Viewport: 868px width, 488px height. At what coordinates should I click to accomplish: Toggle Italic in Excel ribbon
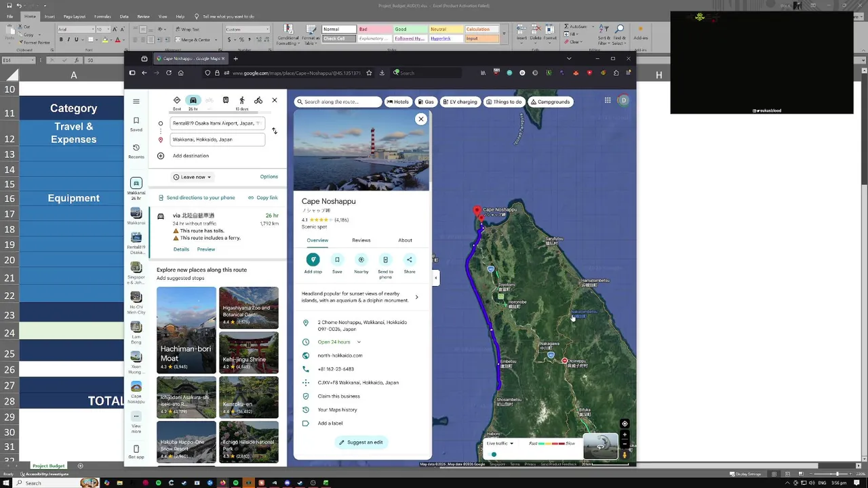(68, 40)
